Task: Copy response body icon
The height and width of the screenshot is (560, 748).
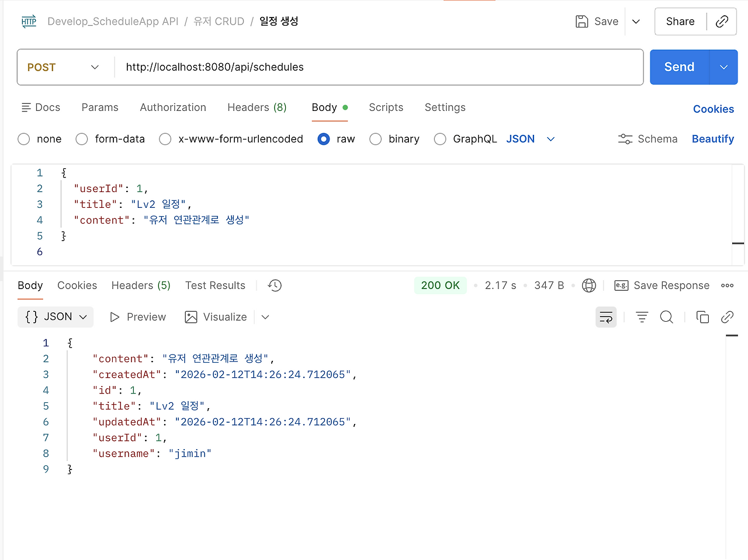Action: coord(702,317)
